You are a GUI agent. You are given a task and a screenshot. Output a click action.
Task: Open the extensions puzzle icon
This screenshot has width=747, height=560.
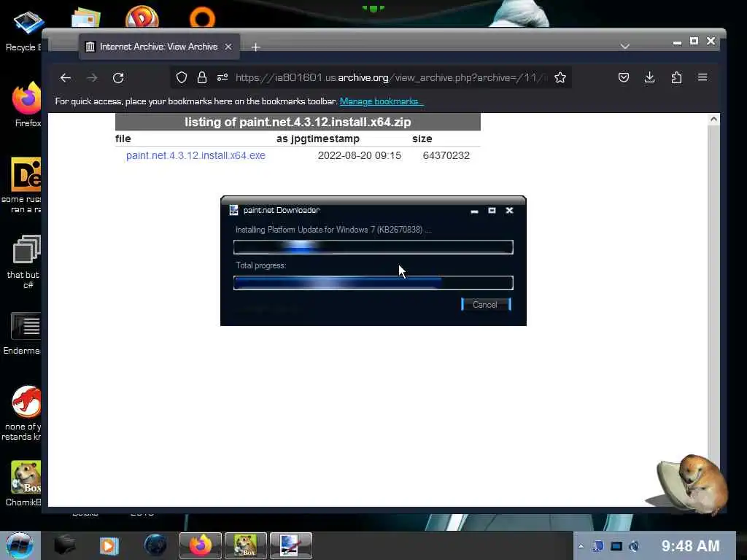tap(676, 77)
